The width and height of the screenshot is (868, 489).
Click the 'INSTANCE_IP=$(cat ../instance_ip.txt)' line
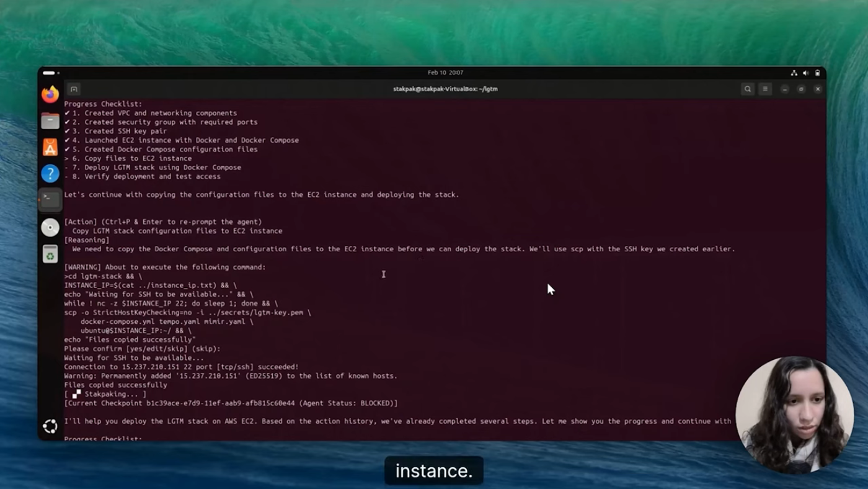click(x=150, y=285)
